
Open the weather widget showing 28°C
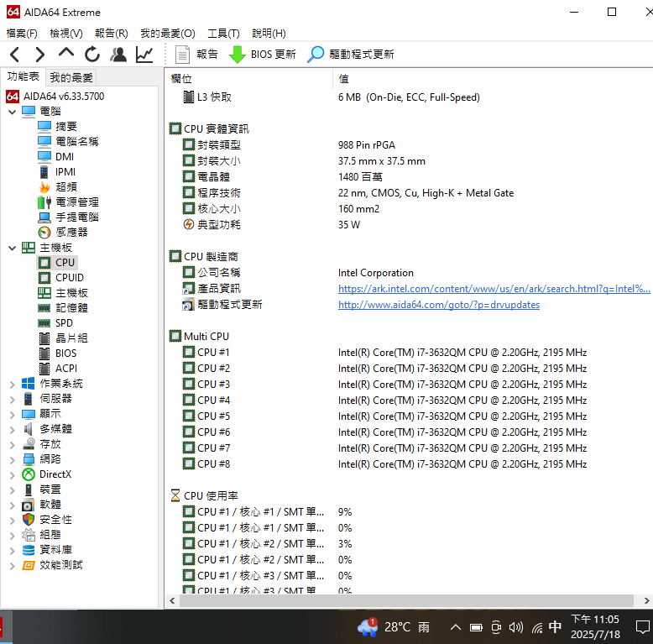click(393, 627)
